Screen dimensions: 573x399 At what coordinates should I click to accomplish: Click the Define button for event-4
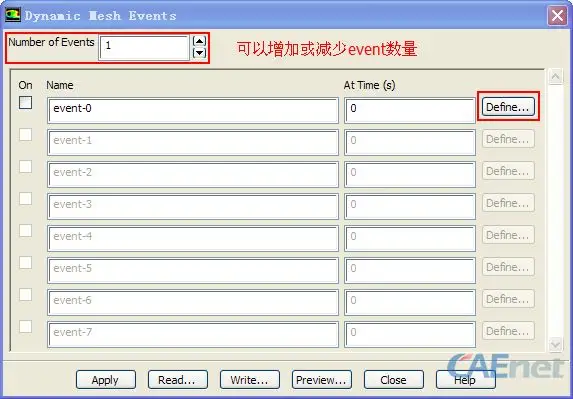tap(508, 235)
